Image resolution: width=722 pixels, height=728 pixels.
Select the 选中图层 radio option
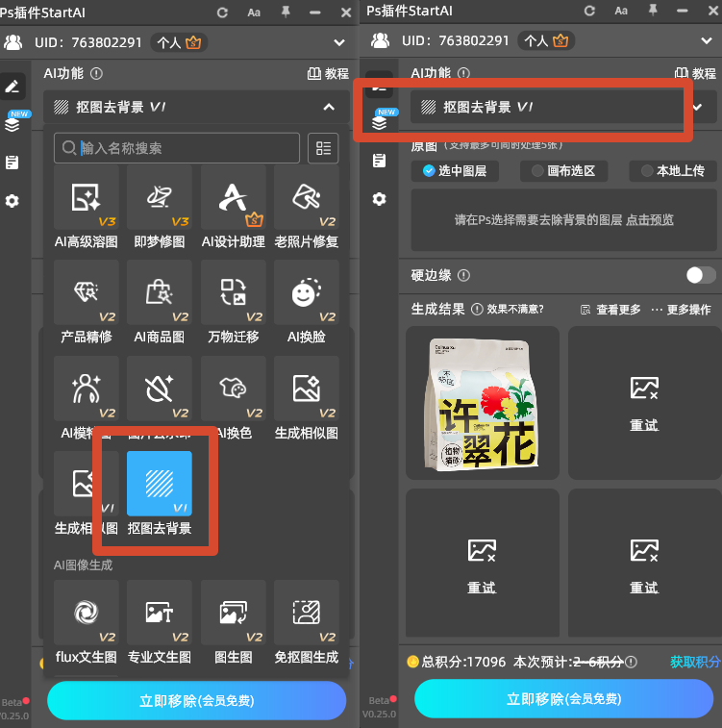[x=455, y=171]
